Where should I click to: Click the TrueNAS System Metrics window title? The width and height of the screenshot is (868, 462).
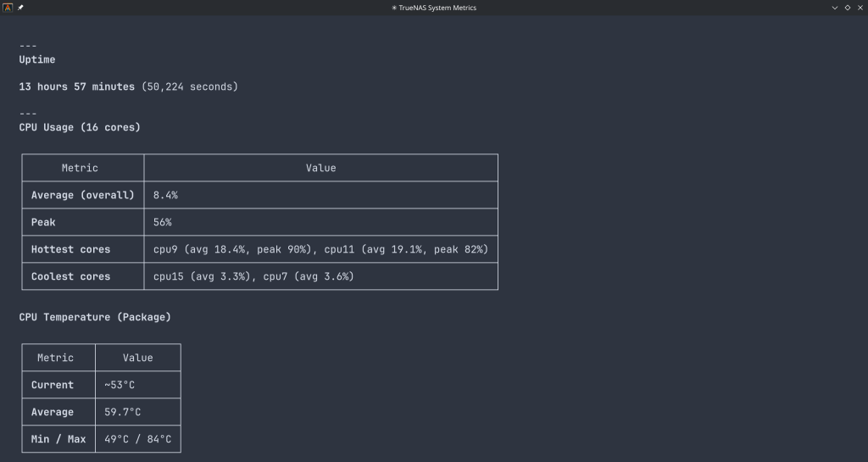[x=434, y=8]
